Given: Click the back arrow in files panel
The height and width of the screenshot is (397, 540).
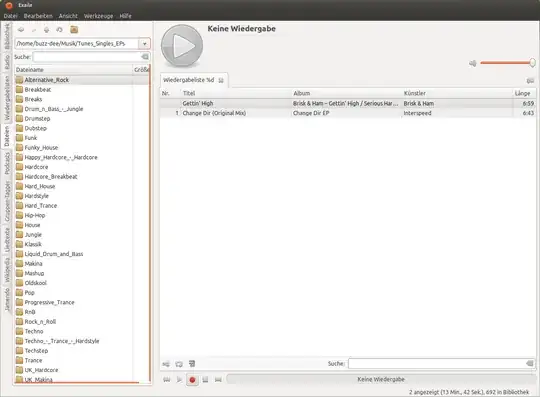Looking at the screenshot, I should pos(21,30).
